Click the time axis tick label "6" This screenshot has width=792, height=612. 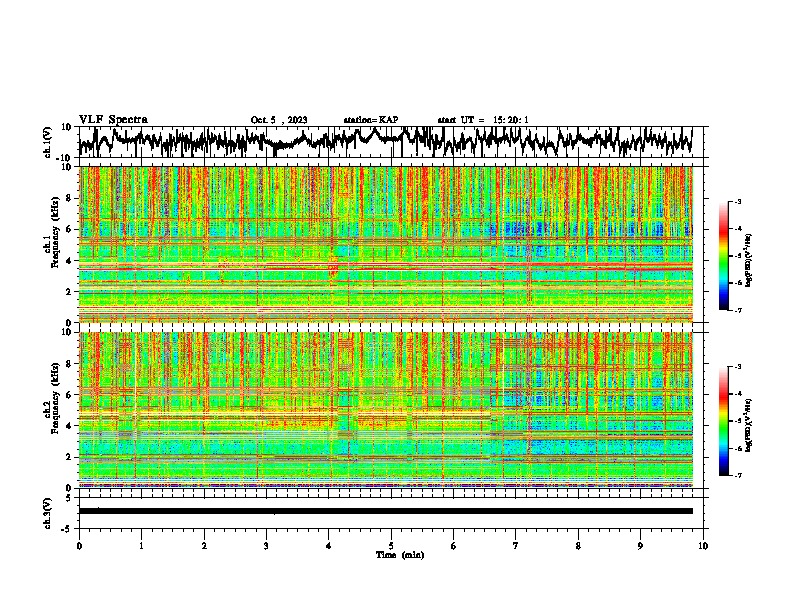454,546
